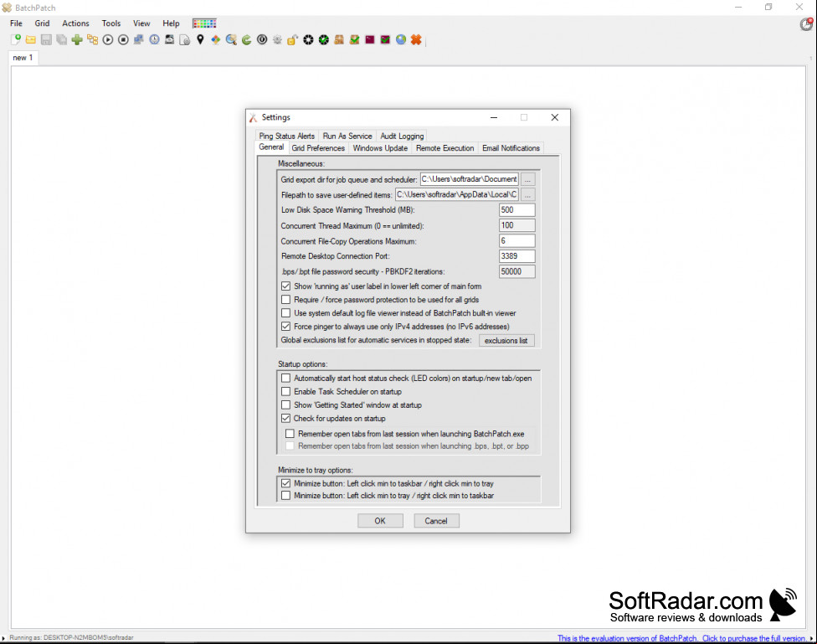
Task: Select the 'new 1' grid tab
Action: [x=23, y=58]
